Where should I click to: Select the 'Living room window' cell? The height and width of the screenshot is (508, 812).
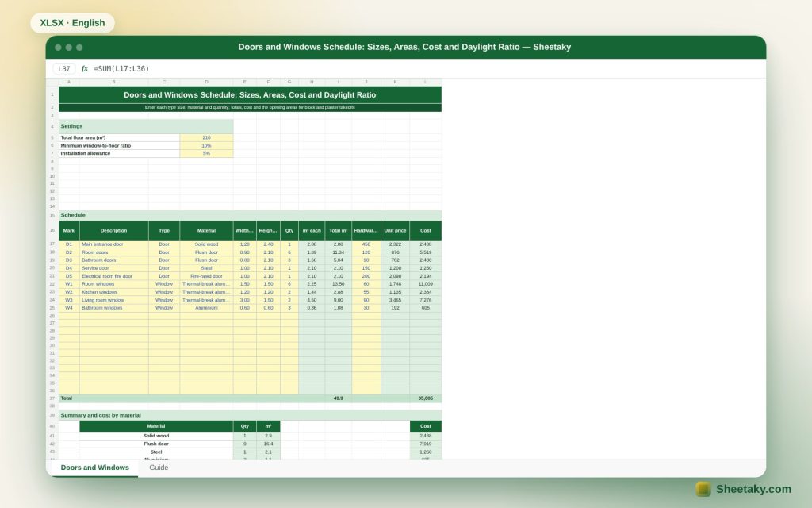coord(114,300)
